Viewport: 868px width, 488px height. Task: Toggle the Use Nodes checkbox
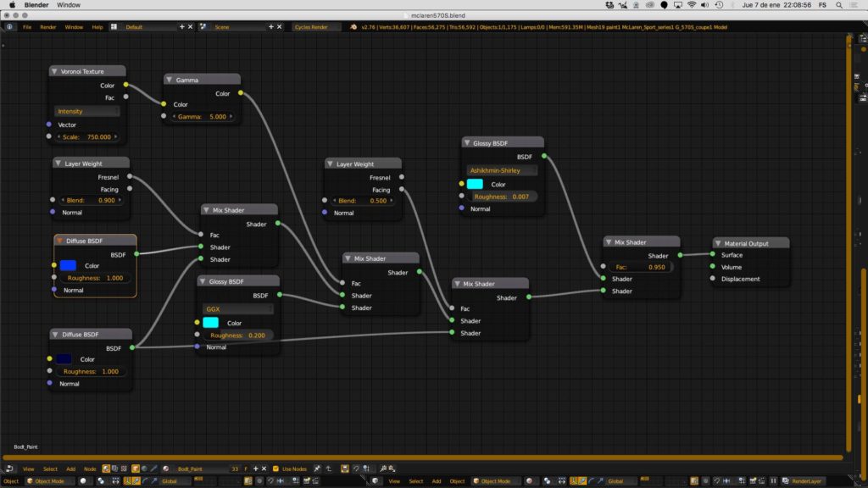[x=276, y=469]
